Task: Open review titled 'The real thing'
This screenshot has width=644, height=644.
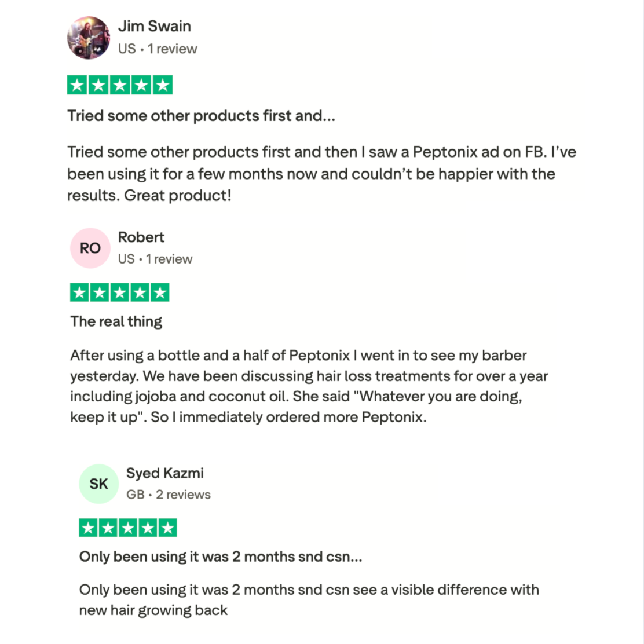Action: click(x=116, y=321)
